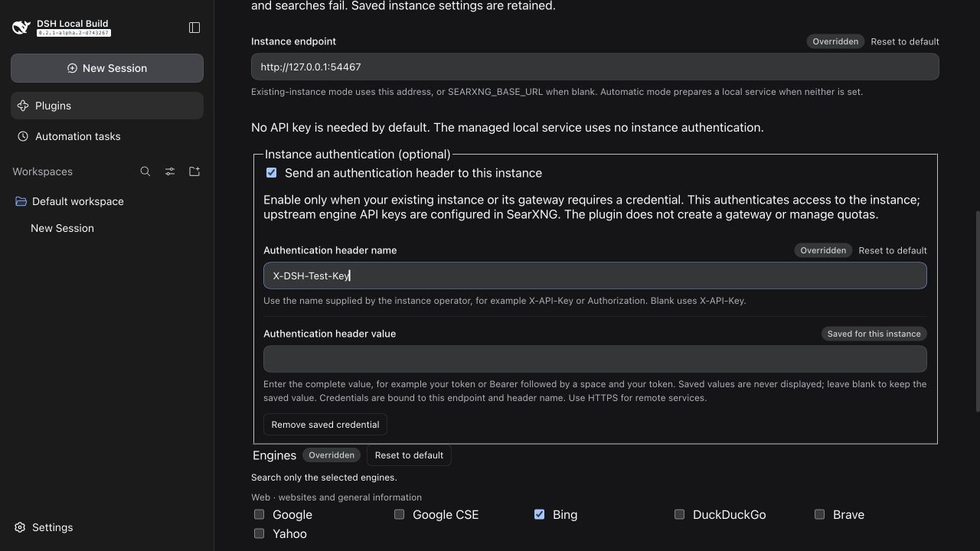
Task: Enable the Google engine checkbox
Action: 259,514
